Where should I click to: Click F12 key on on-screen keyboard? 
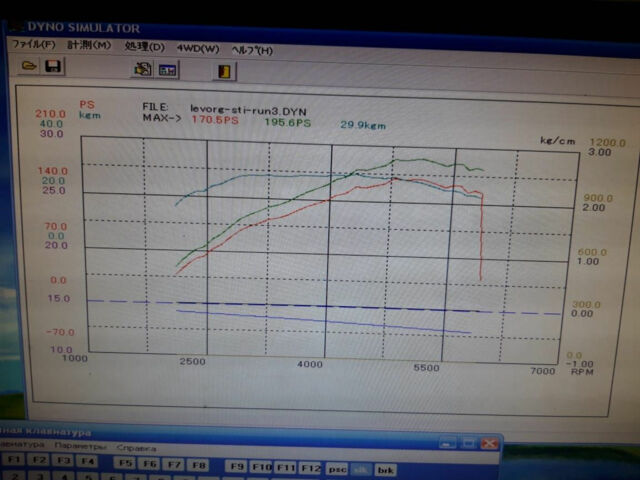(310, 468)
